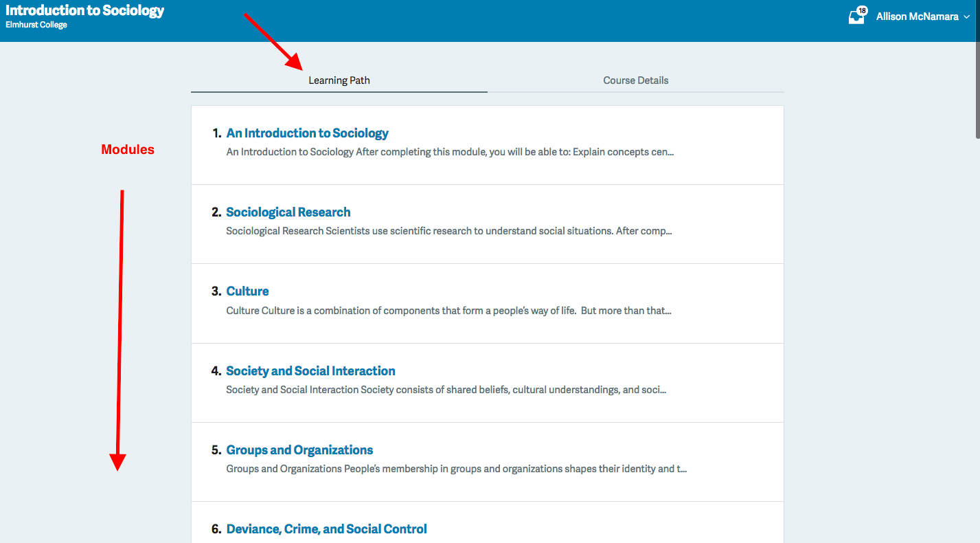Click description under An Introduction to Sociology
The image size is (980, 543).
450,153
